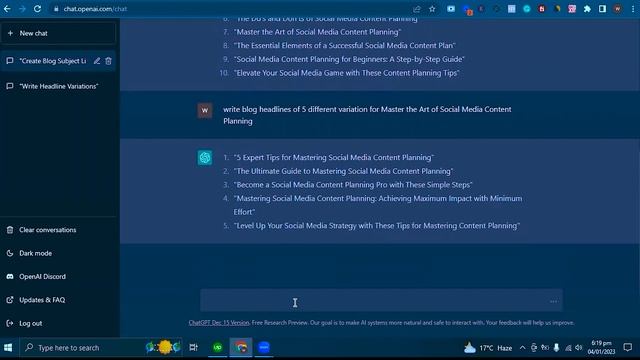Open the Windows Start menu
Screen dimensions: 640x360
8,347
